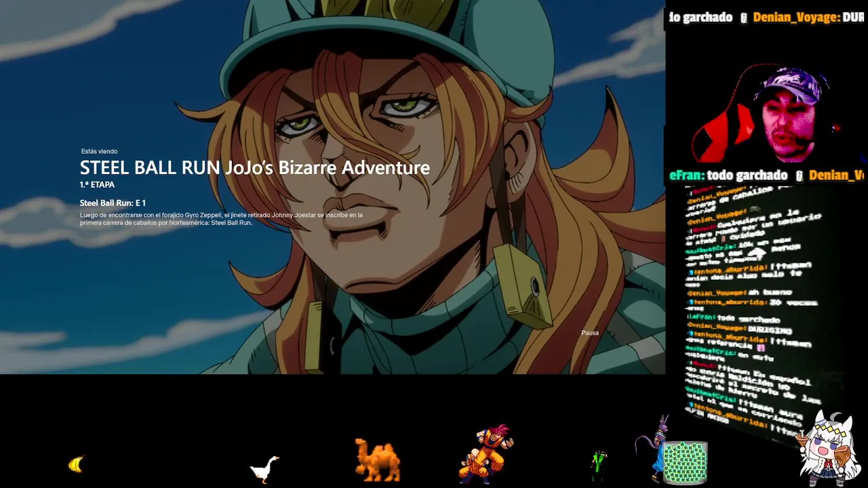Click the streamer webcam feed

pos(766,114)
